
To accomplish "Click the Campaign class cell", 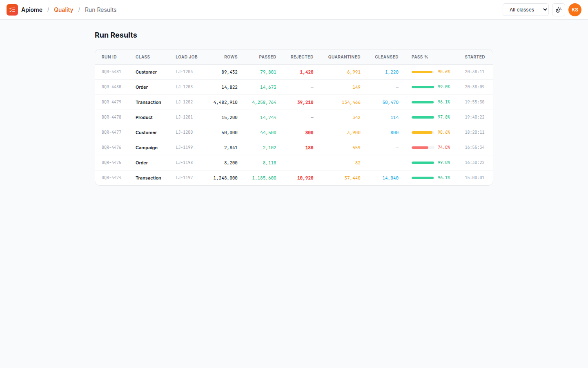I will [147, 148].
